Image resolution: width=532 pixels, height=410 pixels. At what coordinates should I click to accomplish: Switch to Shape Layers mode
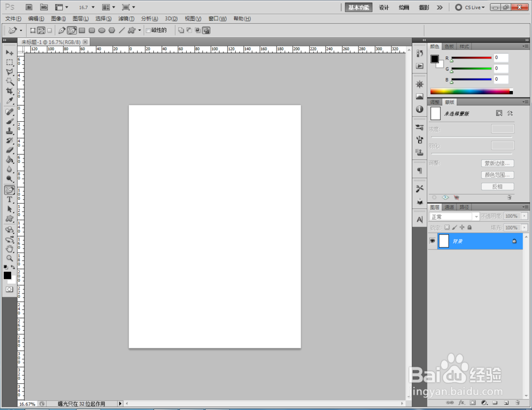pos(33,30)
